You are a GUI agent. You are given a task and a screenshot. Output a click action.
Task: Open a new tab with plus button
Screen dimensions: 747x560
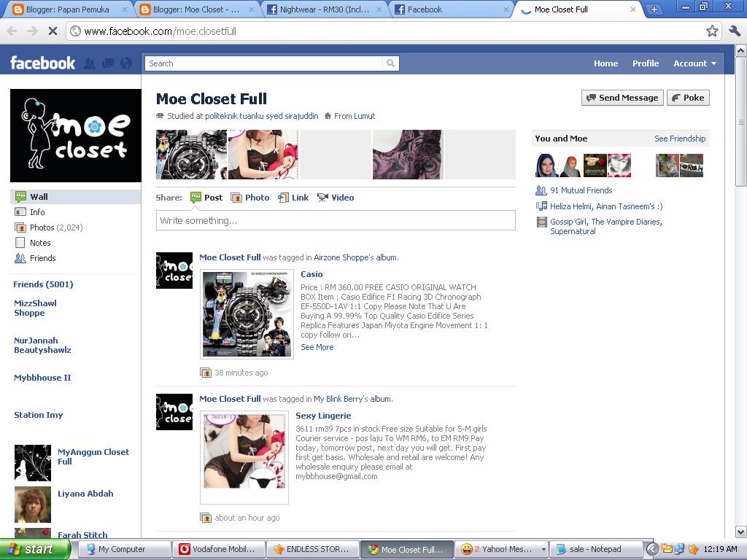[x=654, y=9]
